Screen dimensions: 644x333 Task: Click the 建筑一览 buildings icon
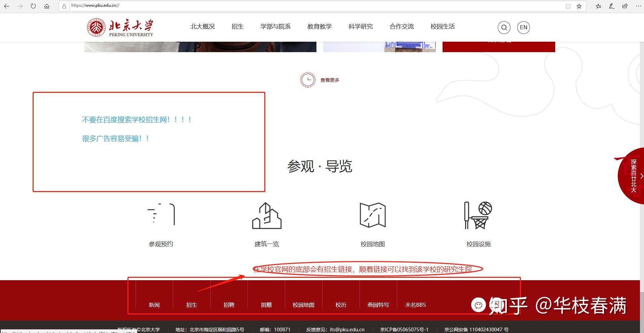[x=267, y=216]
